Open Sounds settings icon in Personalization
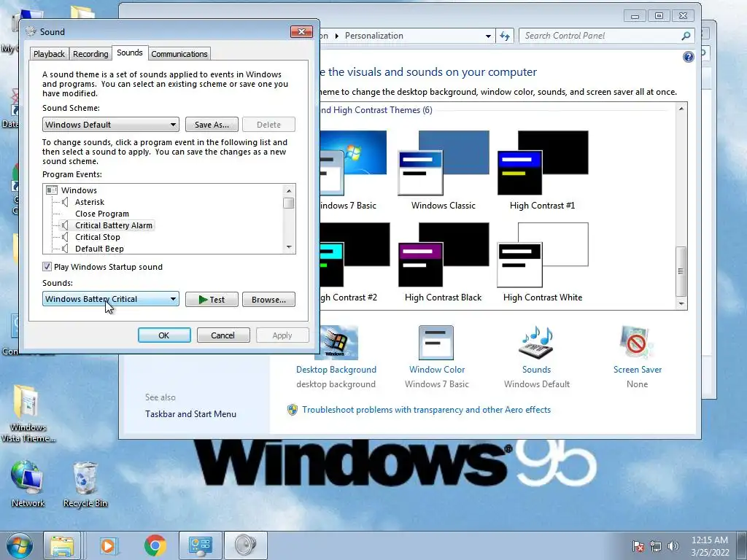Viewport: 747px width, 560px height. (x=536, y=343)
